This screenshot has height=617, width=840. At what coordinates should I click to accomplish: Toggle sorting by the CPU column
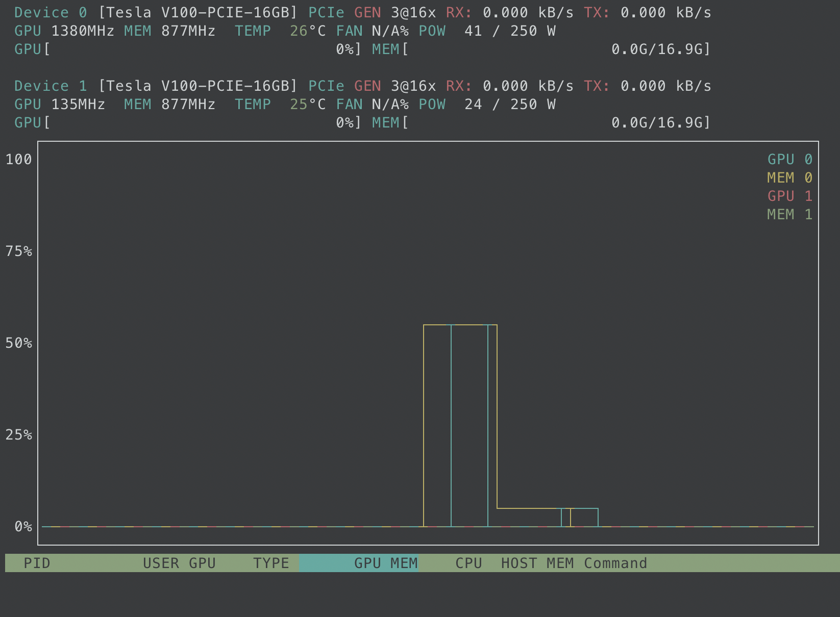pos(468,563)
